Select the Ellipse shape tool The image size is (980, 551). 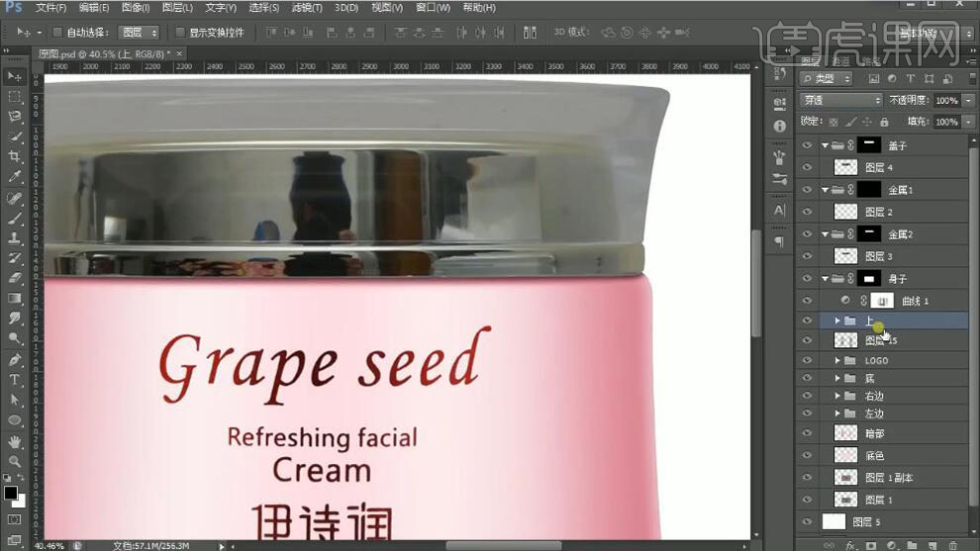pyautogui.click(x=15, y=419)
